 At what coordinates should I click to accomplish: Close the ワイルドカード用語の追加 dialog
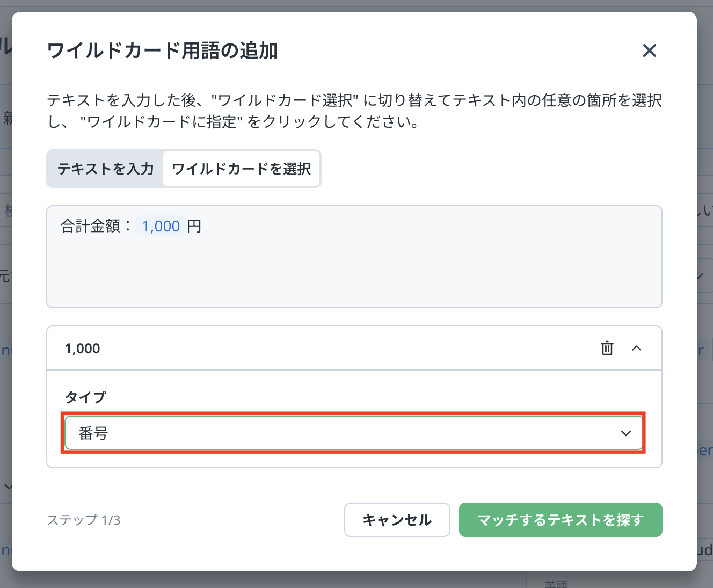(649, 51)
